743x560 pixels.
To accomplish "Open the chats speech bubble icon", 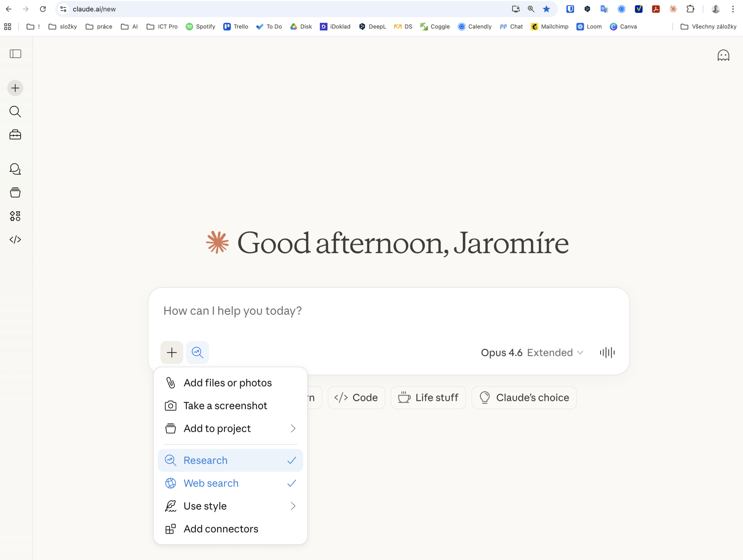I will click(15, 169).
